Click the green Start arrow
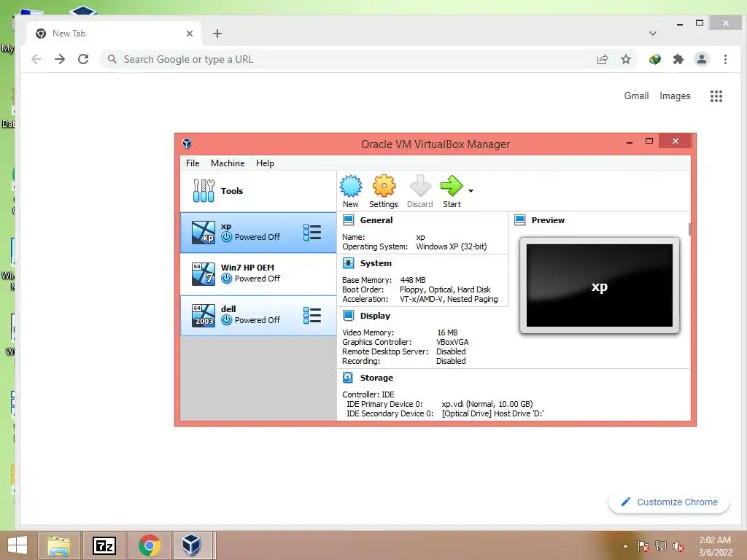Screen dimensions: 747x560 point(451,186)
